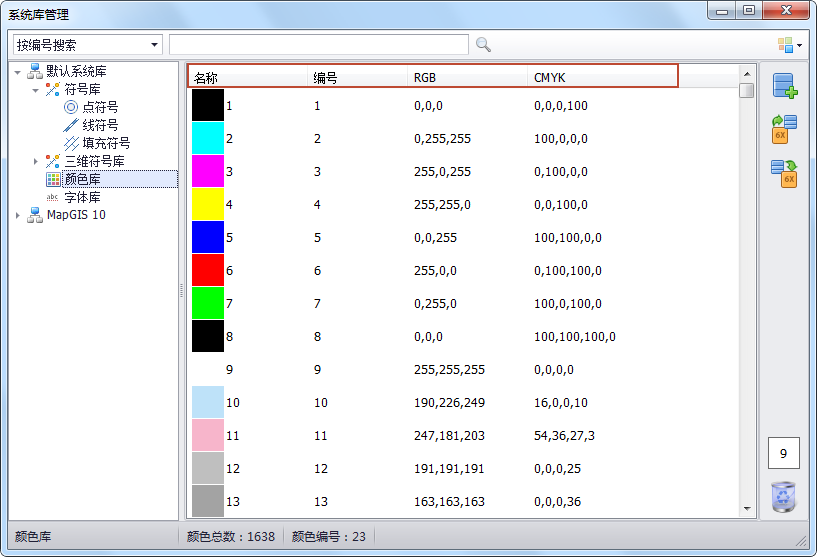Click the export to 6X icon

click(x=784, y=173)
